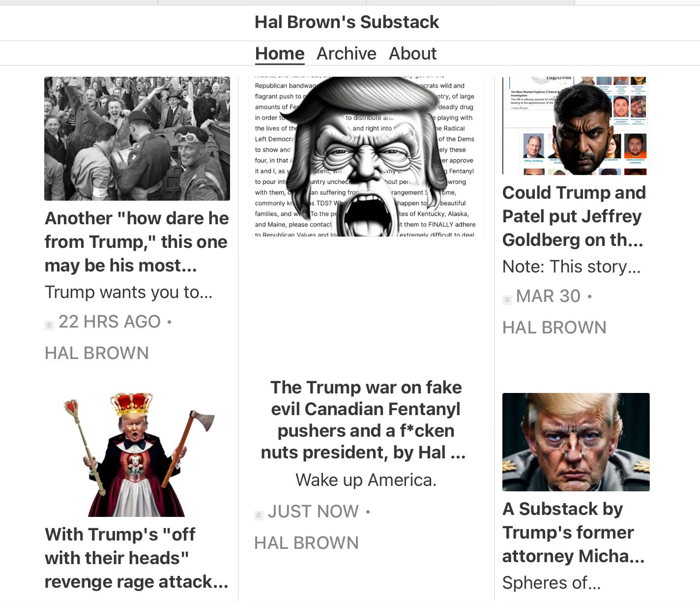700x601 pixels.
Task: Click the pin icon beside MAR 30
Action: click(507, 300)
